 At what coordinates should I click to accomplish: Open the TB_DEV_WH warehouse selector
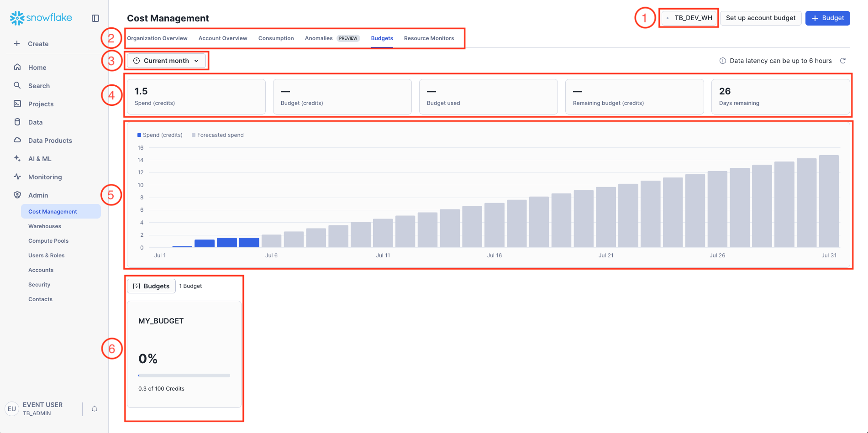[x=689, y=18]
